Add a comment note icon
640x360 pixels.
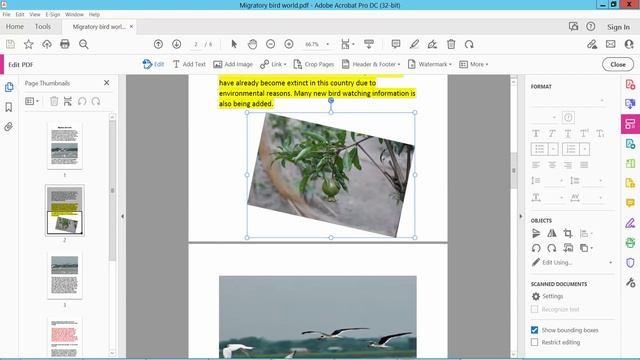tap(396, 44)
